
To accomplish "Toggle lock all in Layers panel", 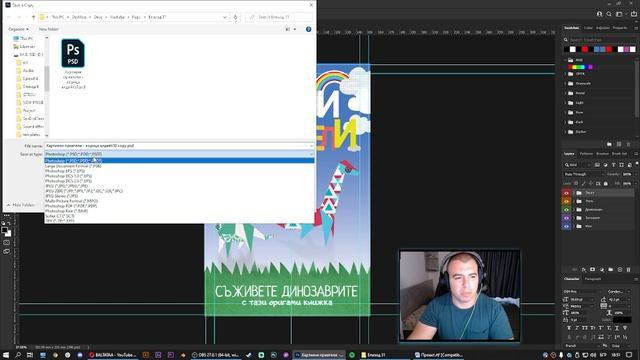I will (605, 184).
